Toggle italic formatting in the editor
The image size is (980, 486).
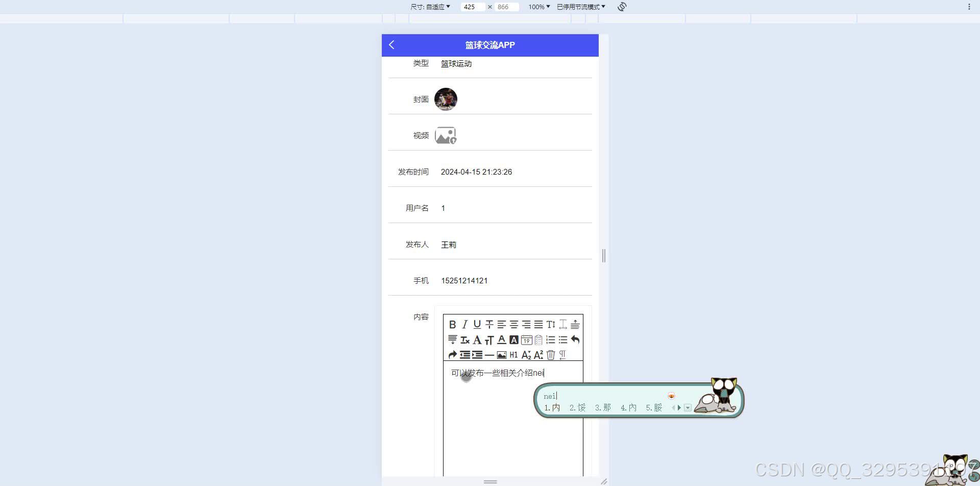464,325
